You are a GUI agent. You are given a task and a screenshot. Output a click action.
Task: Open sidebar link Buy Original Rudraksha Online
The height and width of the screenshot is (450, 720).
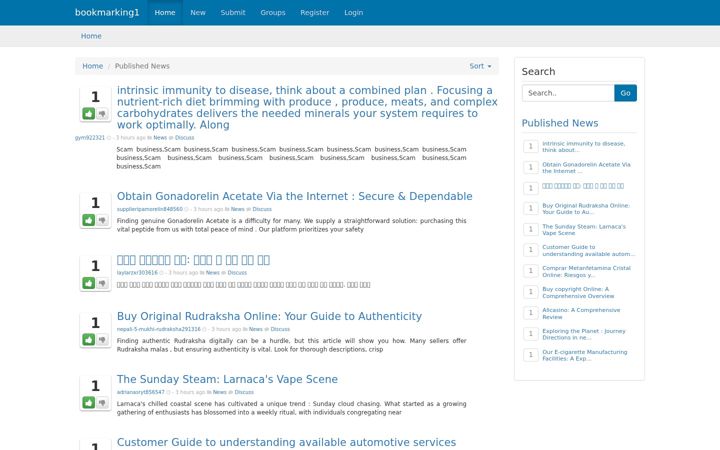tap(586, 209)
